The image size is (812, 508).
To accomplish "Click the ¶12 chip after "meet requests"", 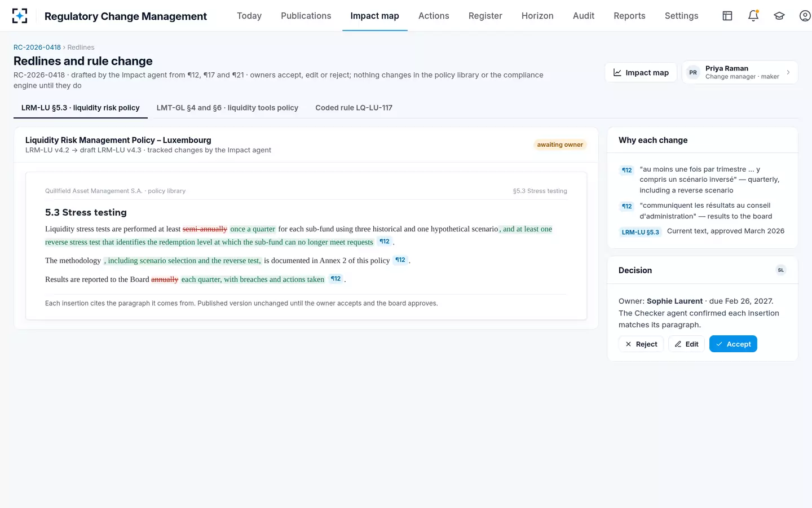I will coord(385,242).
